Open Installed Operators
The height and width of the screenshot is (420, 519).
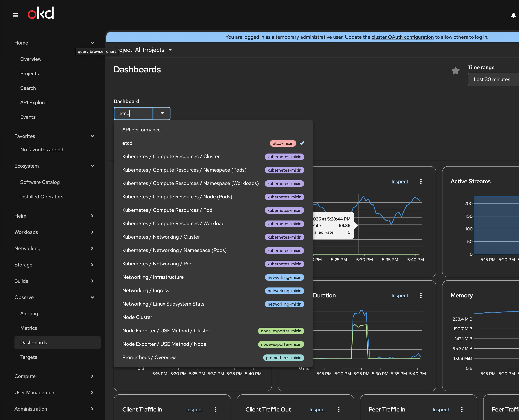click(x=58, y=197)
